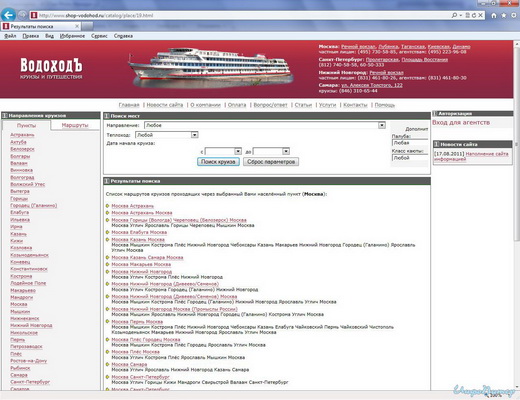This screenshot has height=400, width=520.
Task: Go back using the browser back arrow
Action: click(x=9, y=15)
